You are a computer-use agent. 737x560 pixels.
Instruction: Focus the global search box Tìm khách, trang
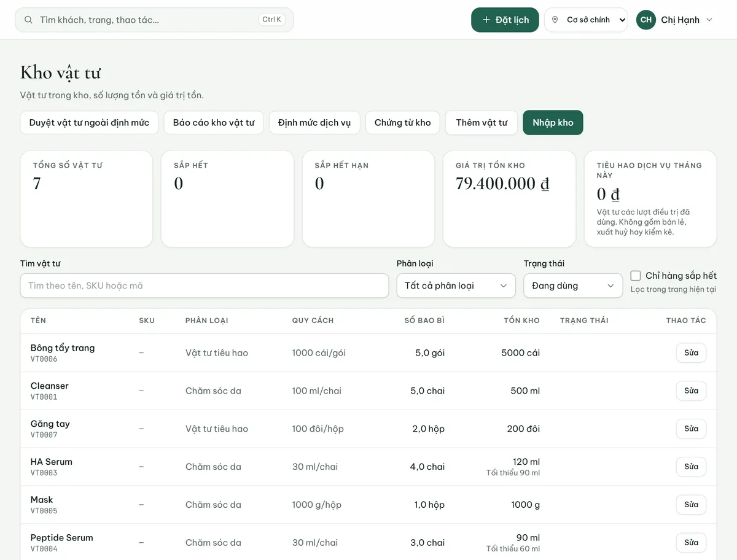(x=154, y=20)
